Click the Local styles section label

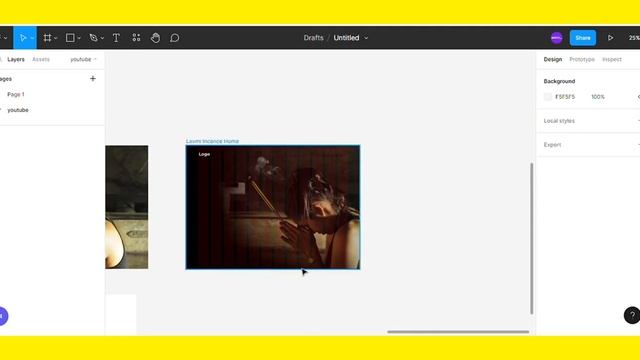[559, 121]
